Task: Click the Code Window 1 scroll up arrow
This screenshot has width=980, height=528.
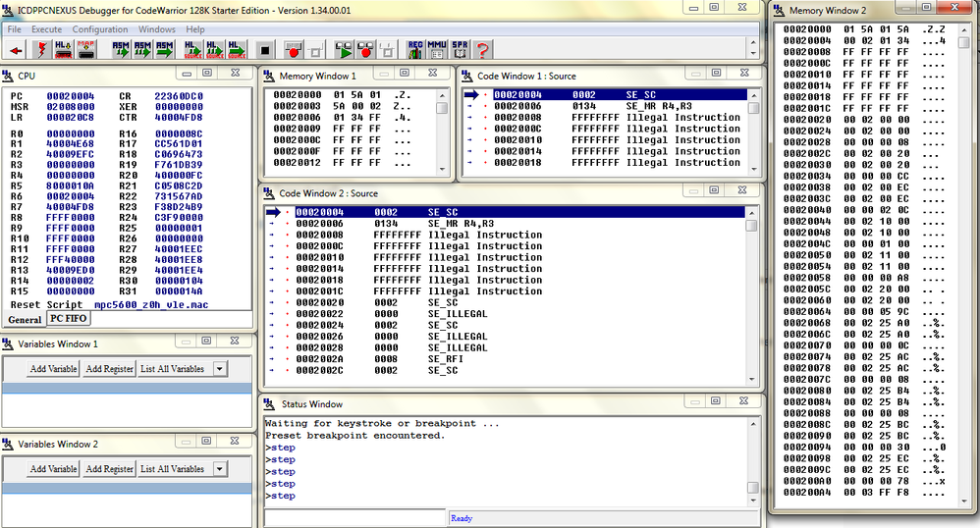Action: coord(753,95)
